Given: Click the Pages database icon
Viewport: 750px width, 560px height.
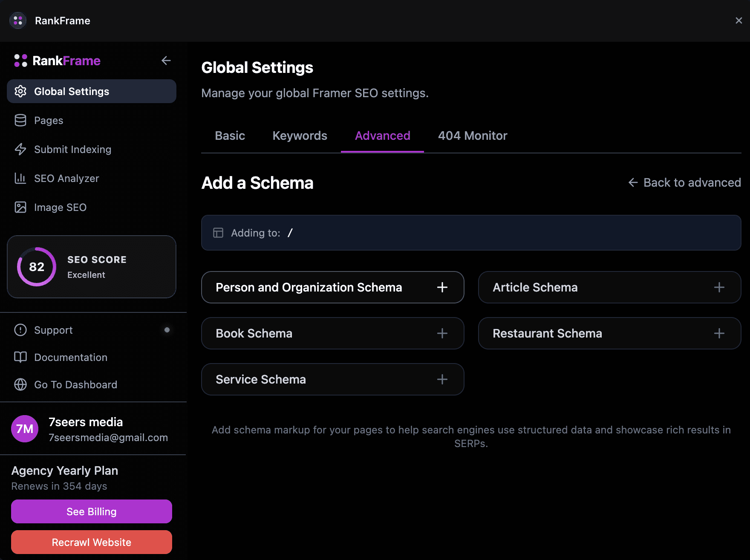Looking at the screenshot, I should click(x=20, y=120).
